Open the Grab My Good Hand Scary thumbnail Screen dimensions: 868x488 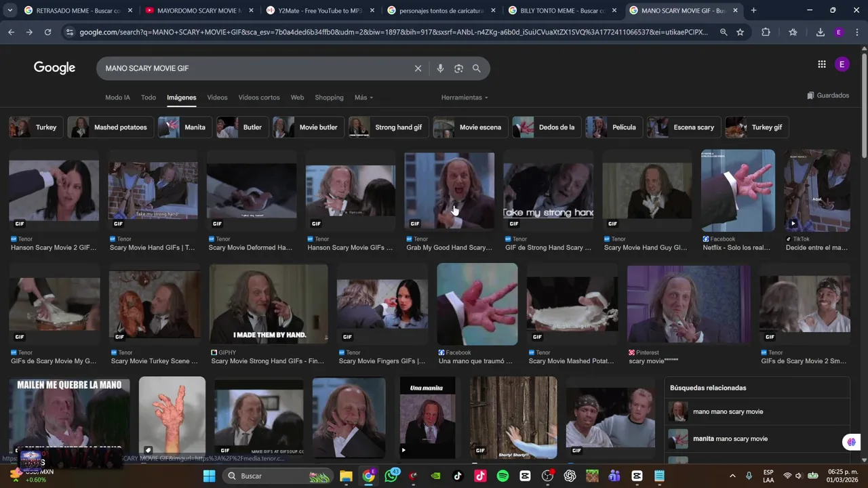tap(450, 190)
